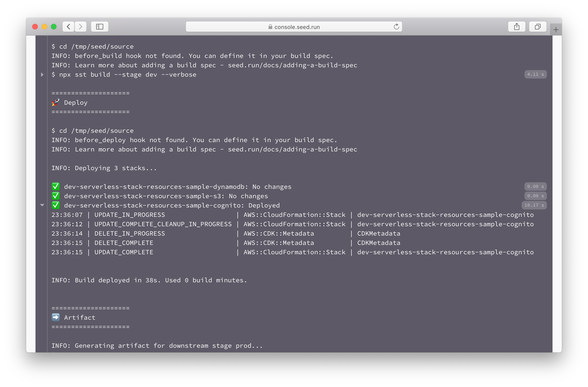Click the Artifact arrow emoji icon
Viewport: 588px width, 387px height.
point(56,317)
